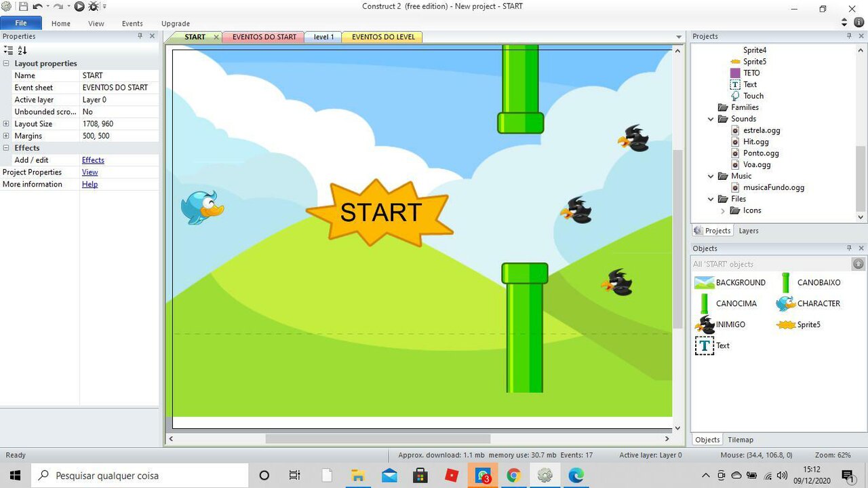Click the Unbounded scrolling value No
868x488 pixels.
(119, 111)
